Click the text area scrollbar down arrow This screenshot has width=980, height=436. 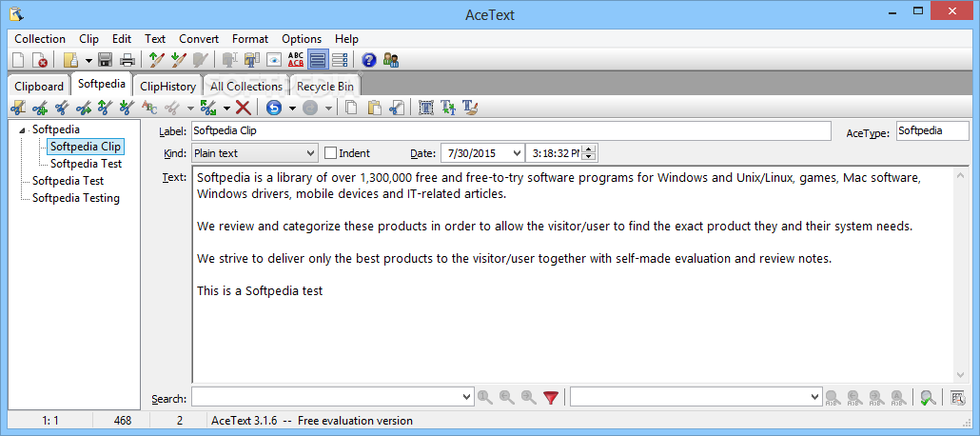[x=961, y=375]
